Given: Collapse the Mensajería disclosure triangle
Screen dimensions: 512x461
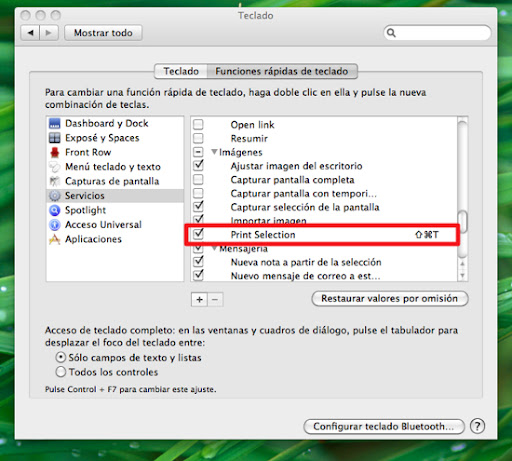Looking at the screenshot, I should 214,248.
